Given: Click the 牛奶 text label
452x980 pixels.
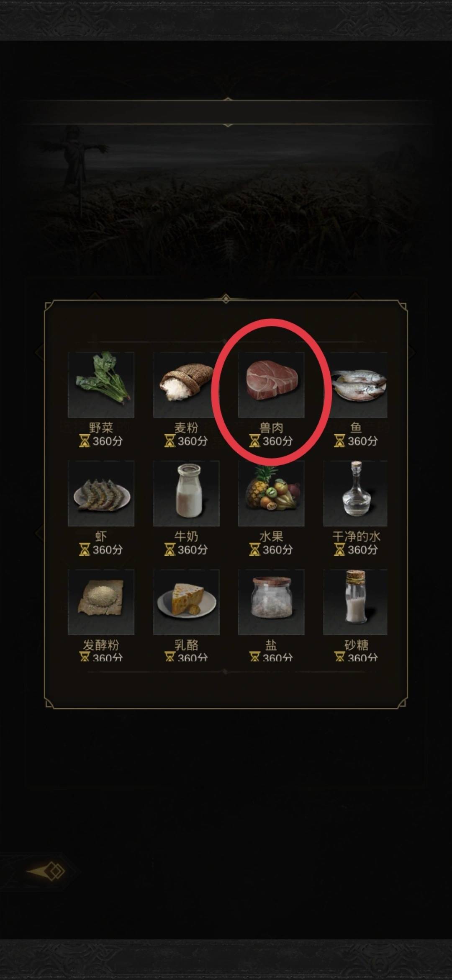Looking at the screenshot, I should click(x=186, y=536).
